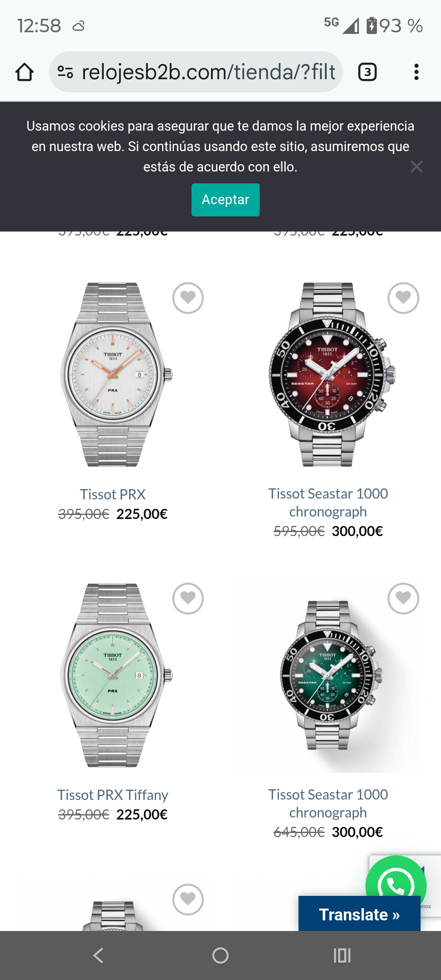441x980 pixels.
Task: Accept cookies with the Aceptar button
Action: tap(225, 200)
